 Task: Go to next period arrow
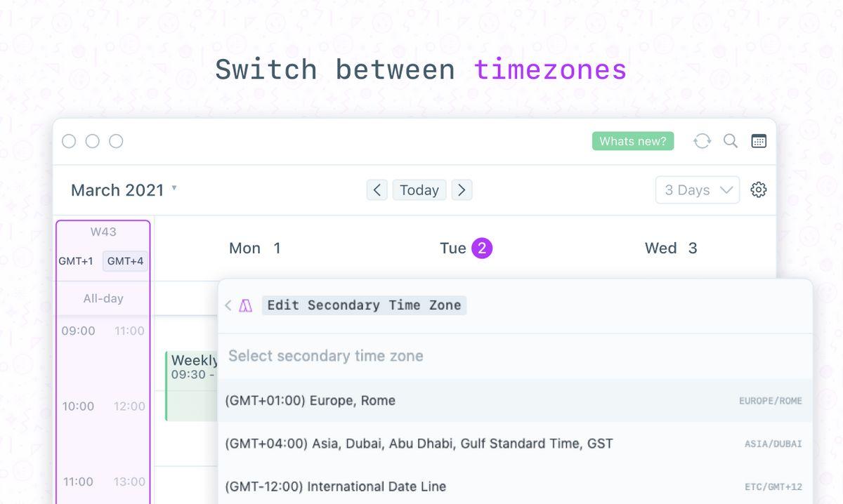click(x=462, y=190)
